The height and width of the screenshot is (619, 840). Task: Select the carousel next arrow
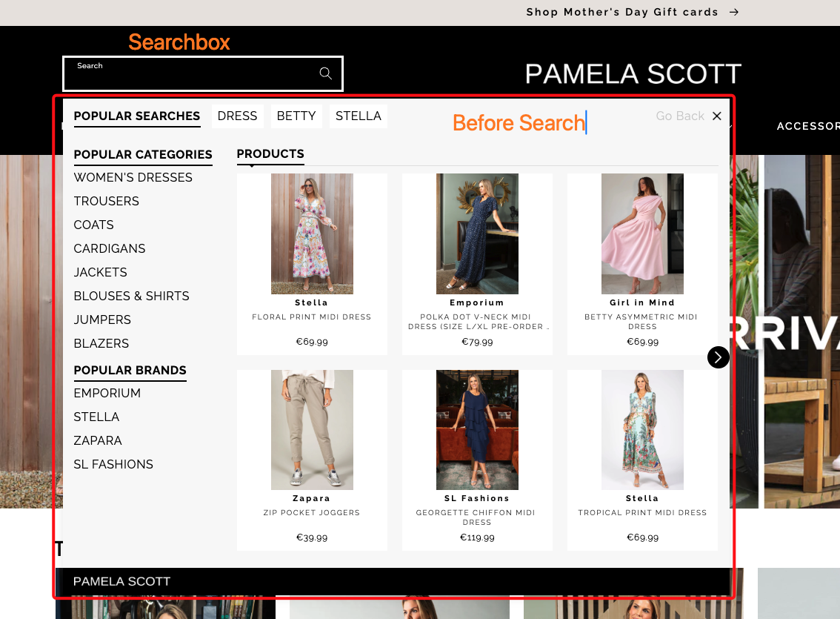click(x=717, y=357)
